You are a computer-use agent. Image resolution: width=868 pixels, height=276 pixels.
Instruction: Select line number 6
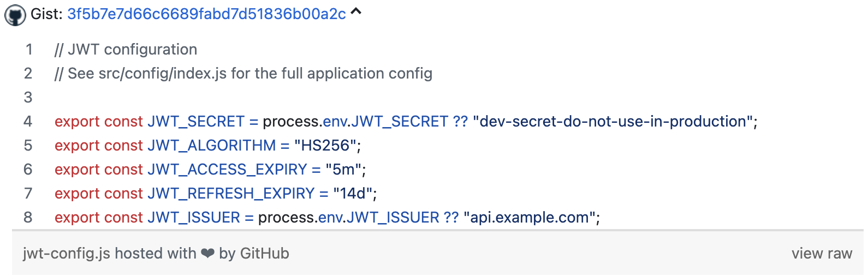coord(28,170)
